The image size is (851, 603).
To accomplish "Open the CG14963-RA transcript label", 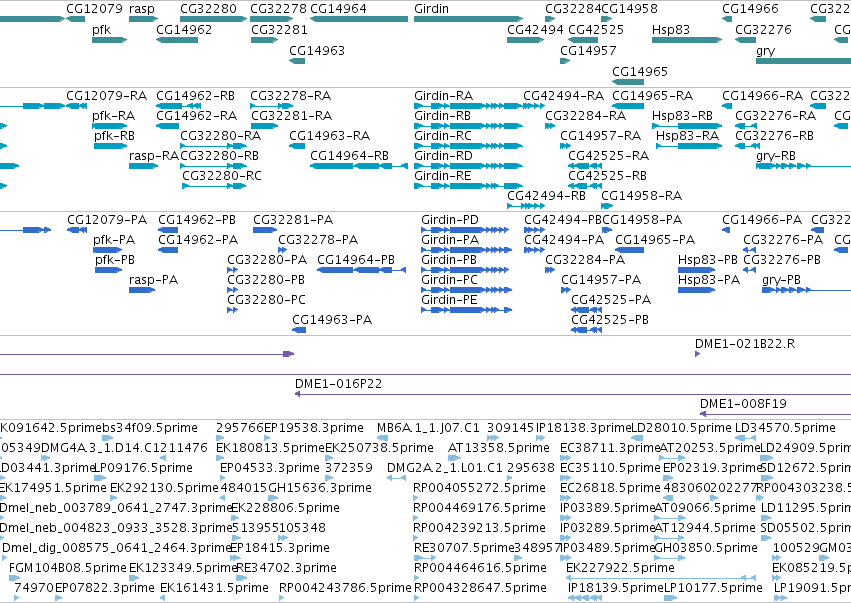I will click(x=329, y=136).
